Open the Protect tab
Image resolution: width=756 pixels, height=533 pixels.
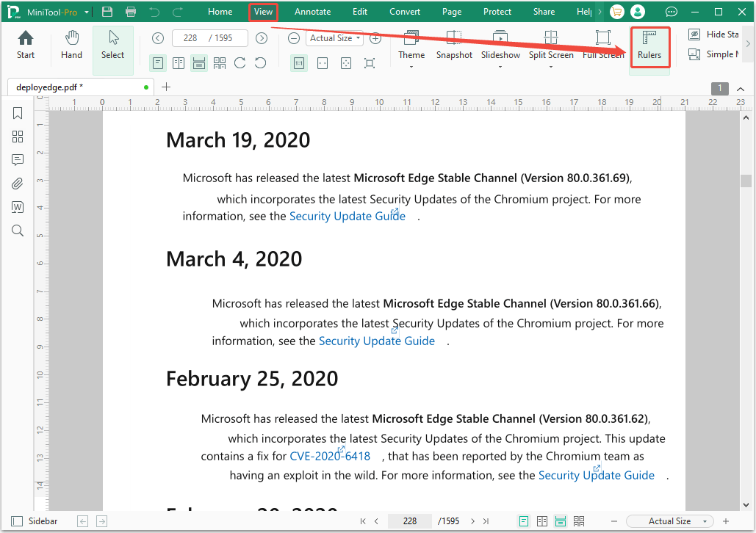click(497, 12)
